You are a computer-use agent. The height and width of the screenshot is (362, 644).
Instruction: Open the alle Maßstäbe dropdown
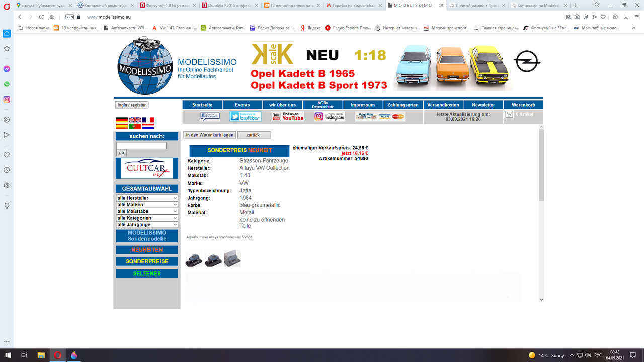pos(147,211)
